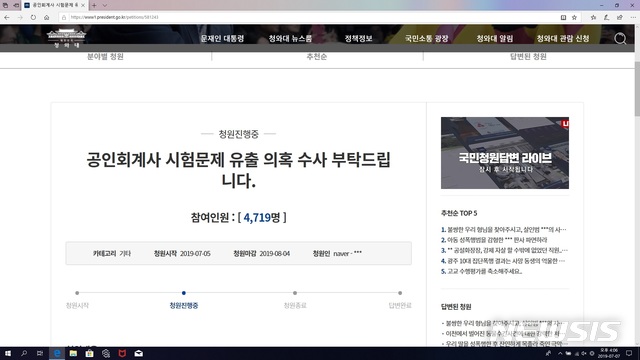Open the browser home page icon
This screenshot has width=640, height=360.
[x=47, y=17]
